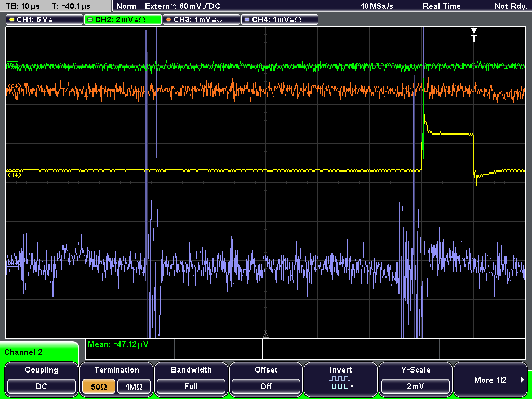Image resolution: width=532 pixels, height=399 pixels.
Task: Click the Channel 2 menu title
Action: pos(23,352)
